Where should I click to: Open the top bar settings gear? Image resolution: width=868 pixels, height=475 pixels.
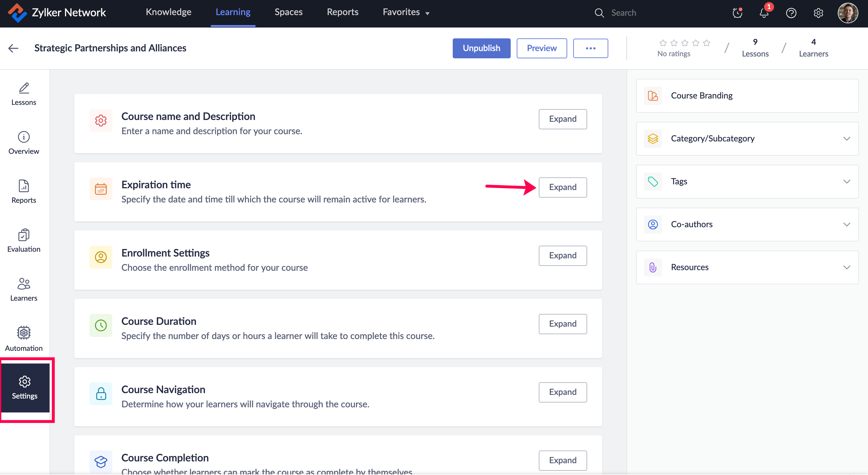coord(818,13)
